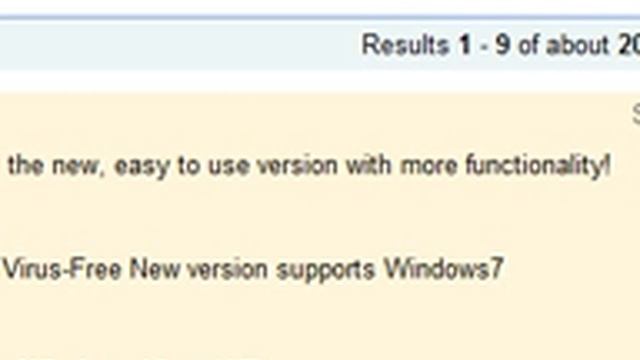The image size is (640, 360).
Task: Click the word 'supports' in the second ad
Action: click(x=325, y=270)
